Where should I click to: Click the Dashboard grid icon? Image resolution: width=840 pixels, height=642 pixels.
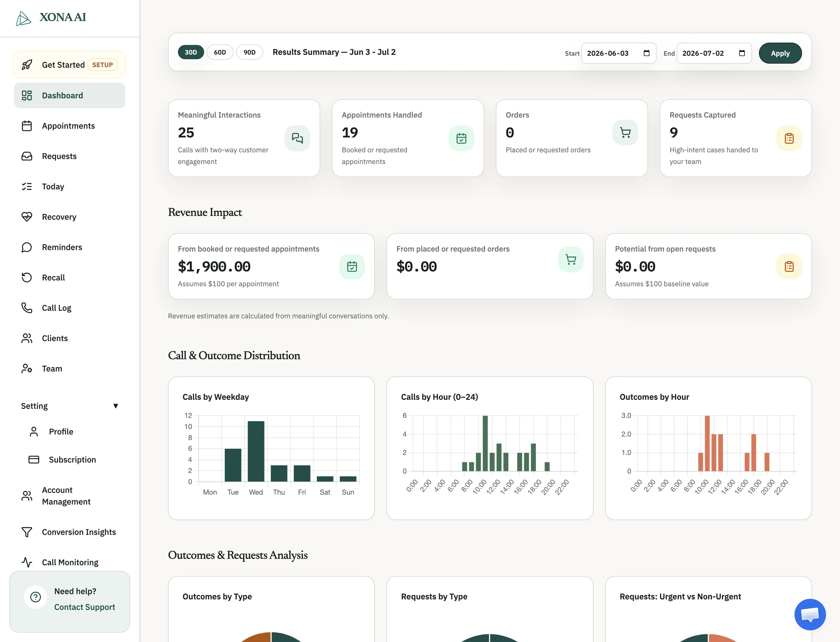pos(27,95)
